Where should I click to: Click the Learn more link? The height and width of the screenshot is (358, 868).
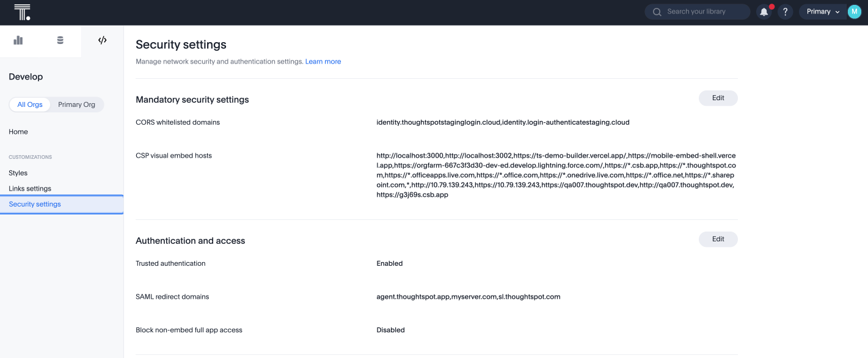coord(323,61)
